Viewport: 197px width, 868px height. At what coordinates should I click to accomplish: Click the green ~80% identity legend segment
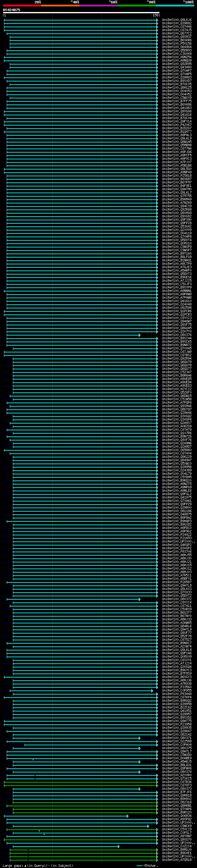point(136,6)
